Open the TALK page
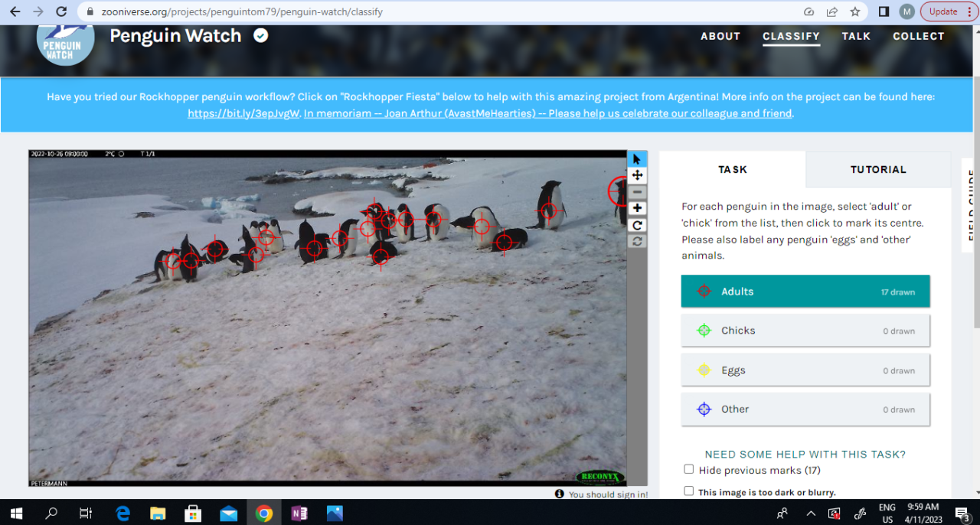This screenshot has height=525, width=980. [856, 36]
